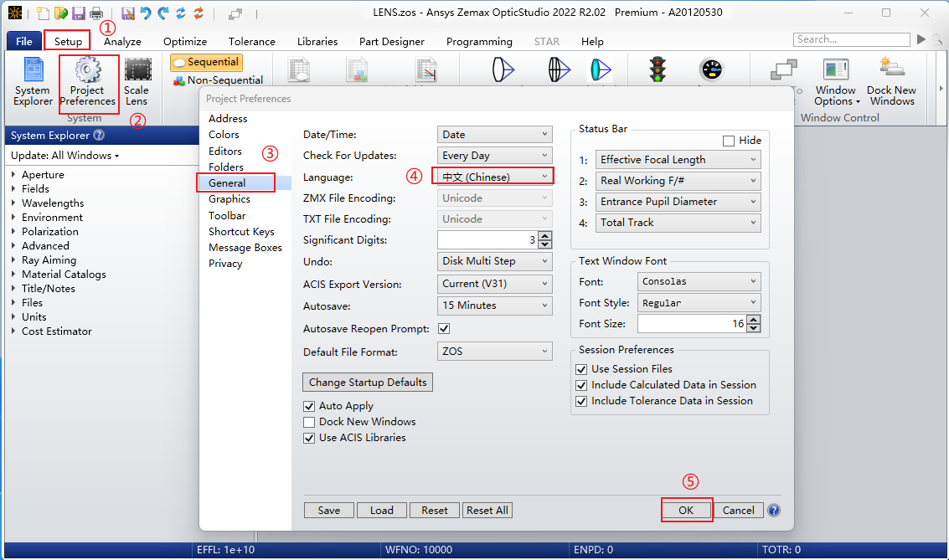The height and width of the screenshot is (560, 949).
Task: Select the Shortcut Keys preferences category
Action: pos(241,232)
